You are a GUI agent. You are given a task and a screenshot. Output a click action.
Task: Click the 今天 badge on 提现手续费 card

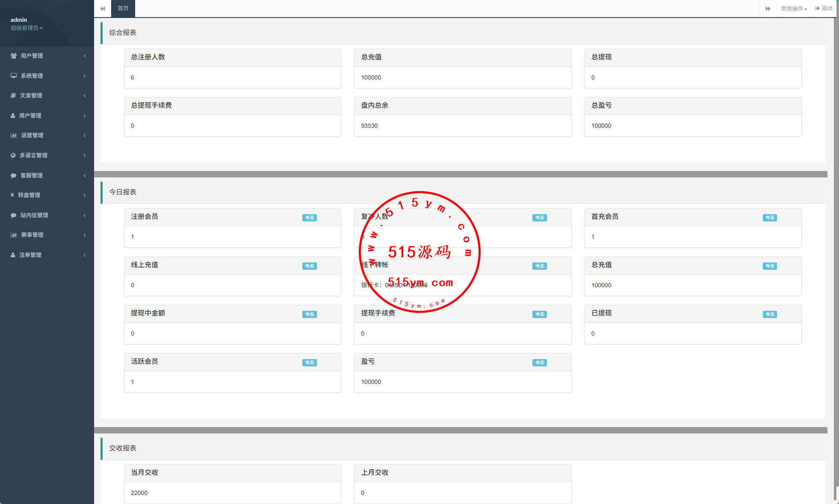[x=539, y=314]
